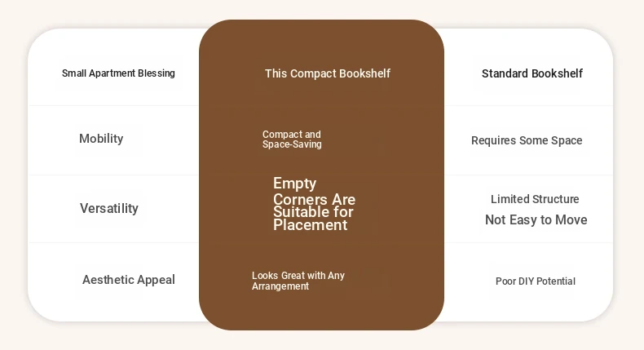Click the Compact and Space-Saving text
Screen dimensions: 644x350
click(x=292, y=140)
